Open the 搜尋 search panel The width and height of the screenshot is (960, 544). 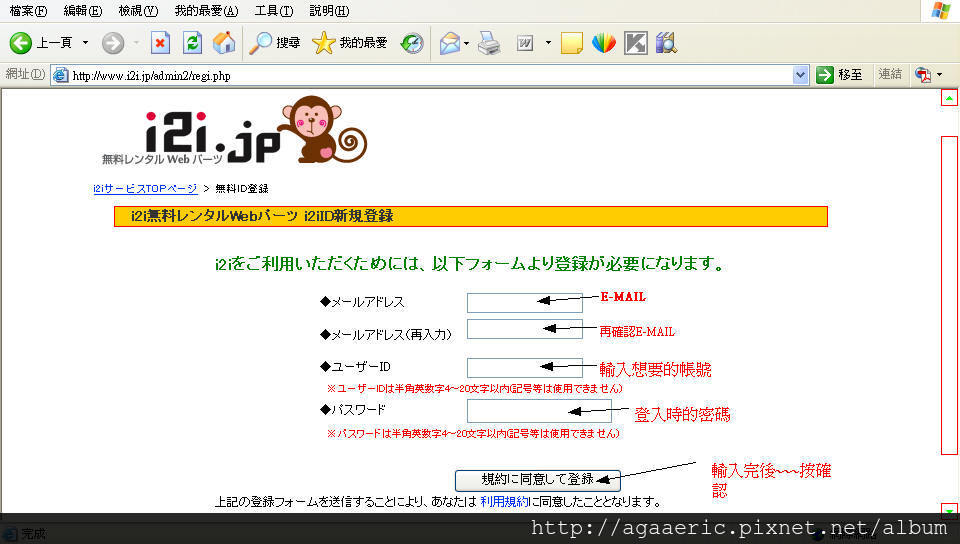(274, 43)
